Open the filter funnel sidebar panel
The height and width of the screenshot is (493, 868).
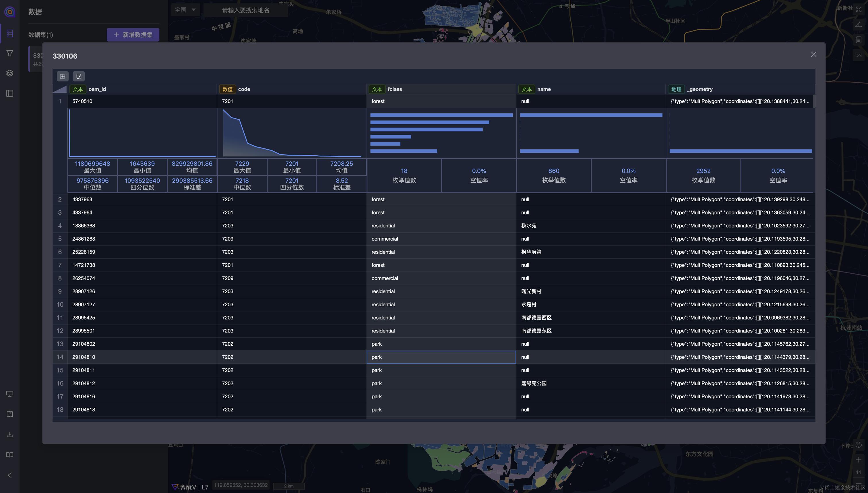pyautogui.click(x=10, y=53)
